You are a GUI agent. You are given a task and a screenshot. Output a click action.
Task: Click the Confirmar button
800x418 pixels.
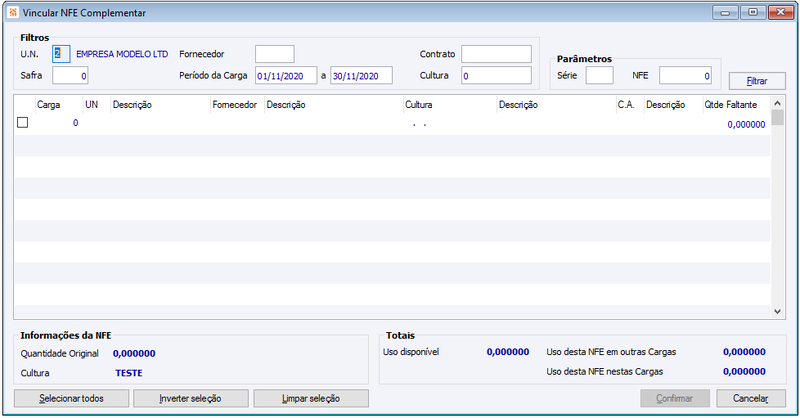pyautogui.click(x=674, y=398)
